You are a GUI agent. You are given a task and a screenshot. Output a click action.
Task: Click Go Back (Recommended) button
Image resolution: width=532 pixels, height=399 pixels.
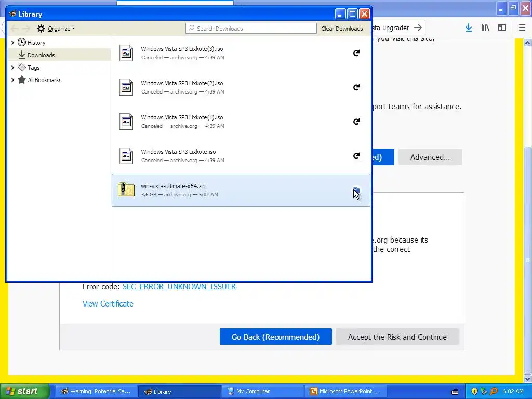275,337
